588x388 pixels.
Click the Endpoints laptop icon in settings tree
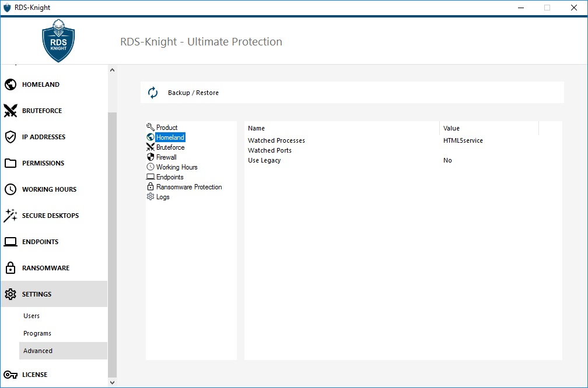(150, 177)
